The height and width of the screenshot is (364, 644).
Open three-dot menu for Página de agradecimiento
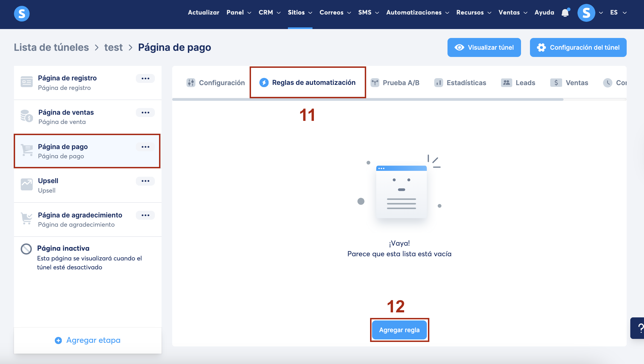coord(145,215)
